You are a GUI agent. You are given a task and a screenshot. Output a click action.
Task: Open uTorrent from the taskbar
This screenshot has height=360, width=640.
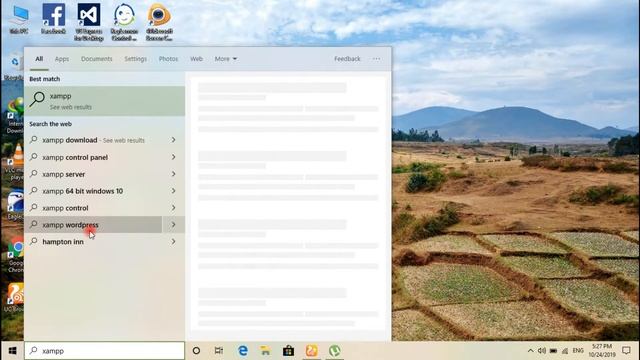(x=335, y=351)
